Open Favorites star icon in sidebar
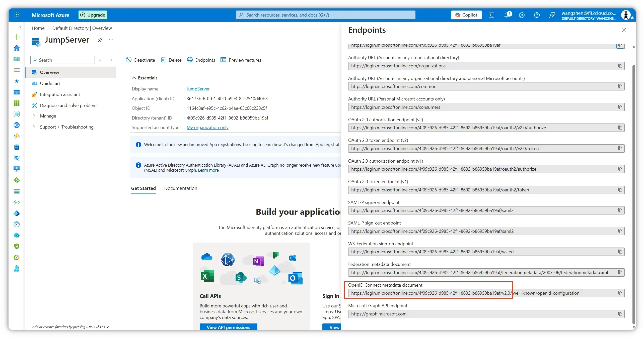 tap(17, 81)
